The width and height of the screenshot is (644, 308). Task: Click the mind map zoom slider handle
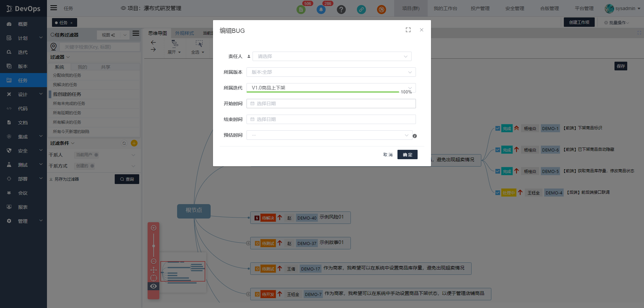(154, 246)
